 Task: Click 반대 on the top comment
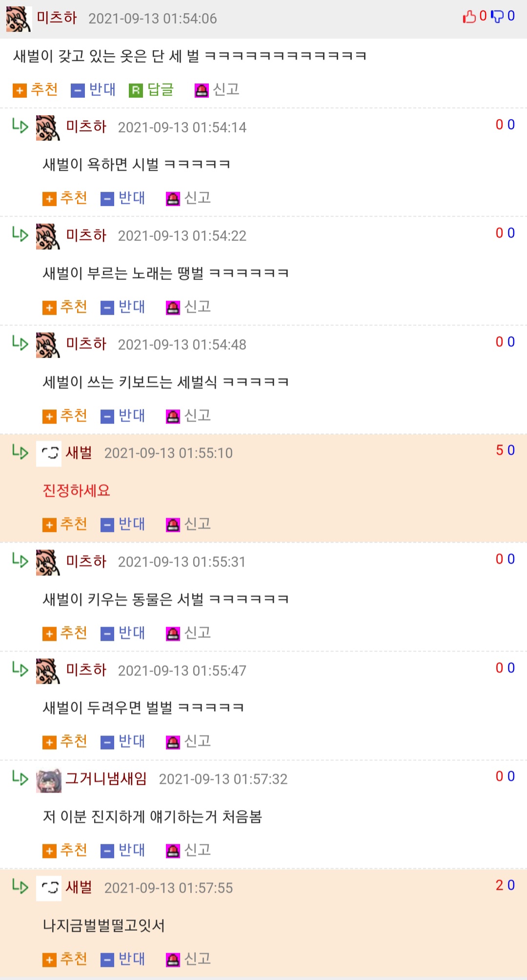[93, 90]
